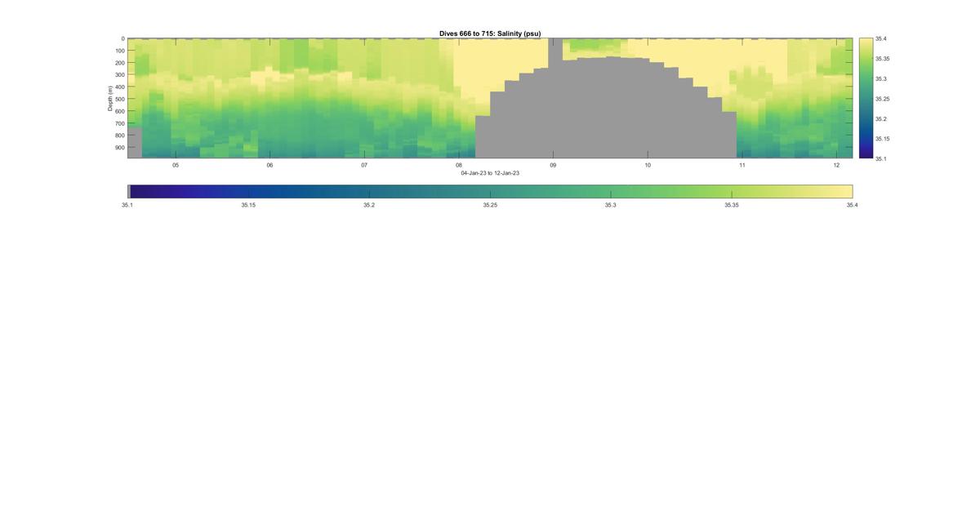
Task: Click the date axis tick '09'
Action: pyautogui.click(x=553, y=165)
